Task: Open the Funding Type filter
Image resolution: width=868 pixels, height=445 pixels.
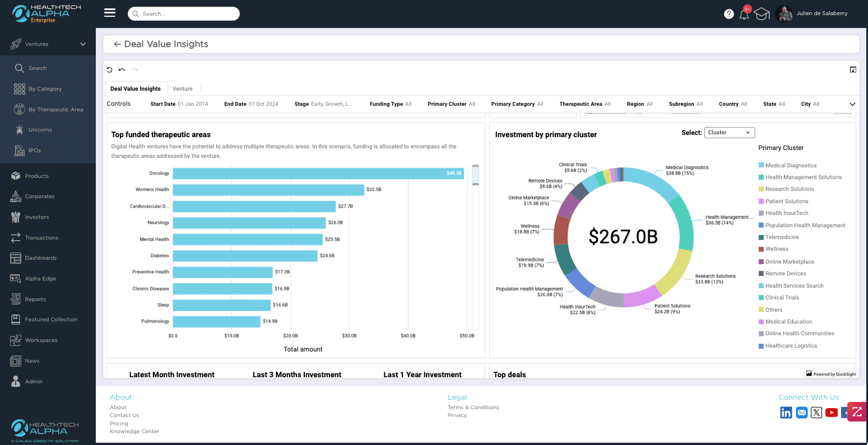Action: coord(391,104)
